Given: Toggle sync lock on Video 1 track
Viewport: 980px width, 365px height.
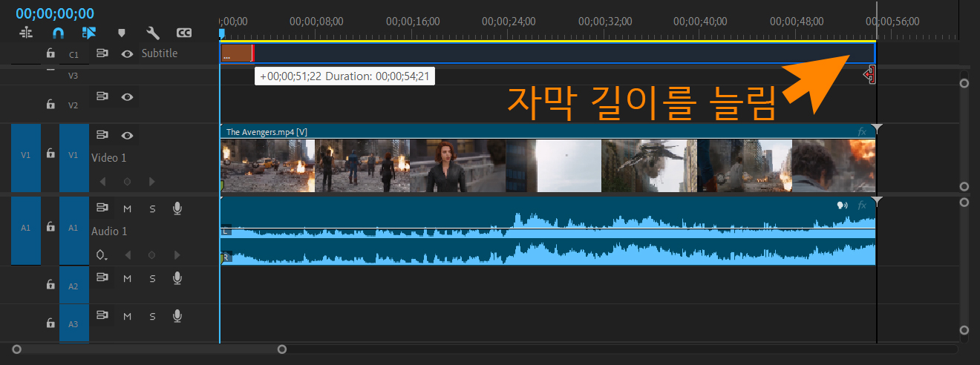Looking at the screenshot, I should 102,135.
